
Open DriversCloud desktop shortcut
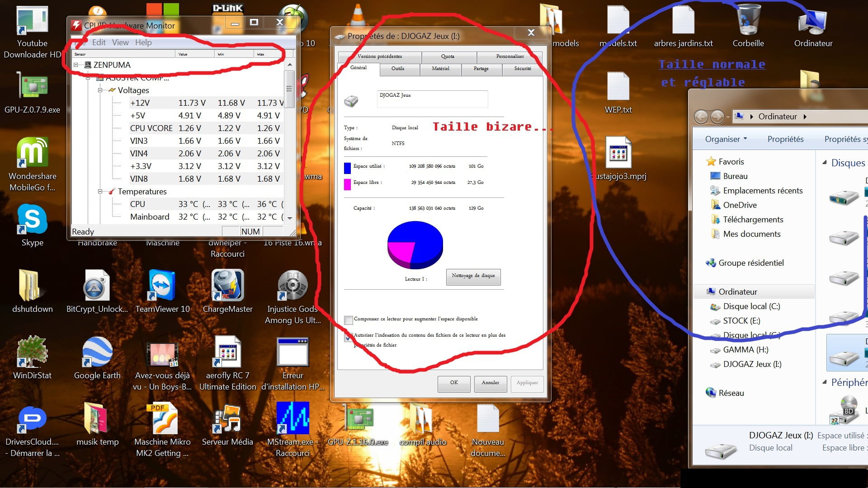point(32,430)
